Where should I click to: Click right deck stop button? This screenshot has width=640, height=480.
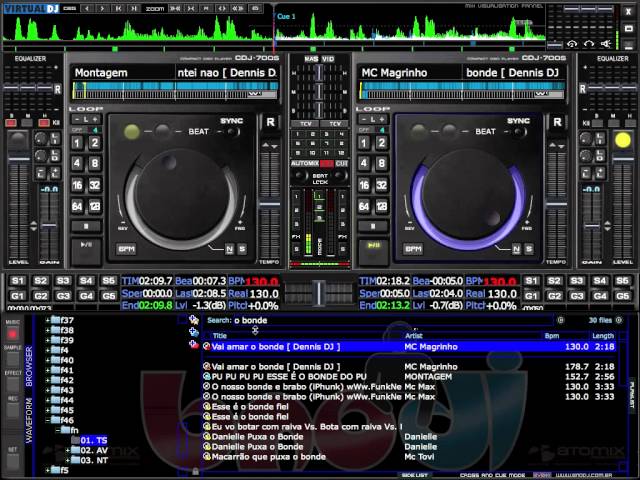coord(373,226)
